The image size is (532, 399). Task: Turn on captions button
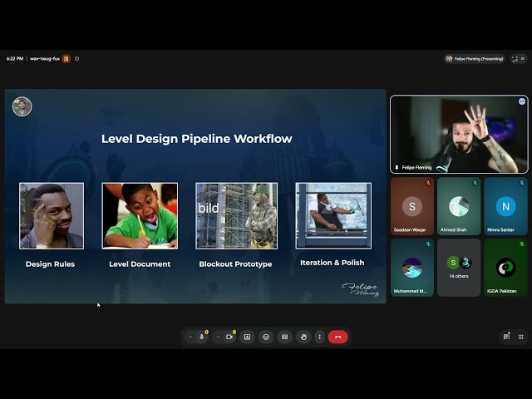point(284,337)
